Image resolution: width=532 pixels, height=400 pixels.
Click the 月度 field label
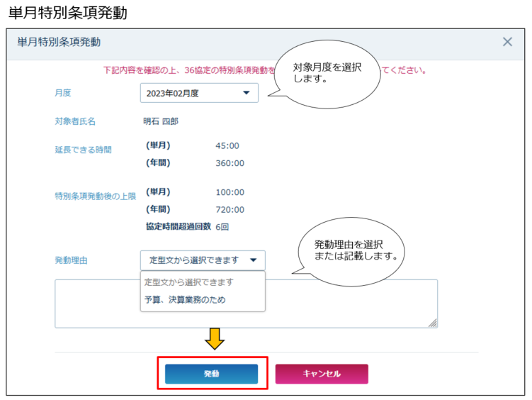[63, 93]
